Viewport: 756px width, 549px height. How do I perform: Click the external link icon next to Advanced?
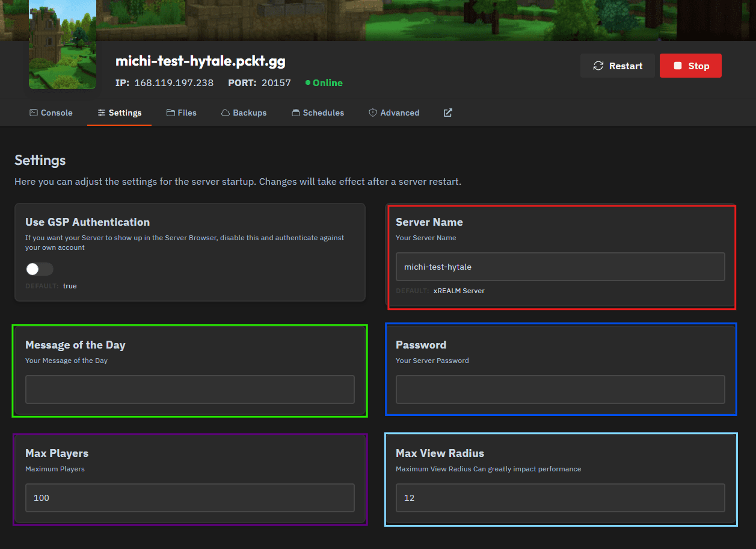(447, 113)
